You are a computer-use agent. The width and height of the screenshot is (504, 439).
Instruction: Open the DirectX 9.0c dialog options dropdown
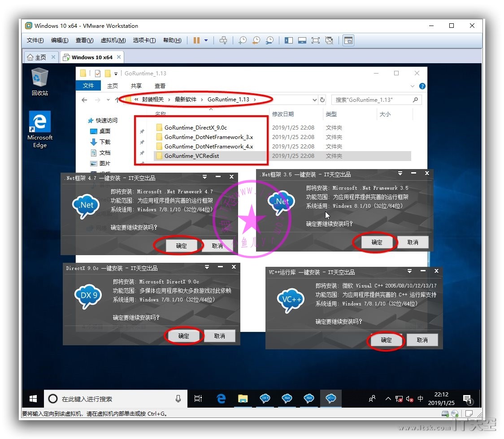[x=207, y=267]
